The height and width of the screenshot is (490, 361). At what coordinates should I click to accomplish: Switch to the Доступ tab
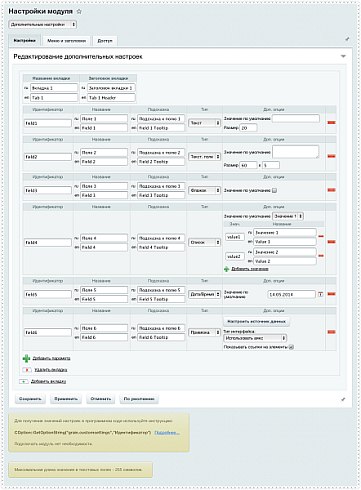point(105,41)
